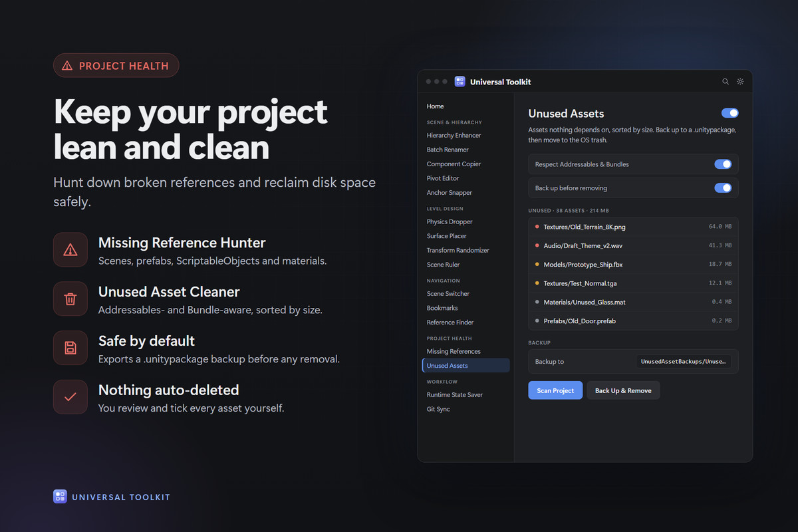Click the warning triangle in Project Health badge
The image size is (798, 532).
point(67,66)
